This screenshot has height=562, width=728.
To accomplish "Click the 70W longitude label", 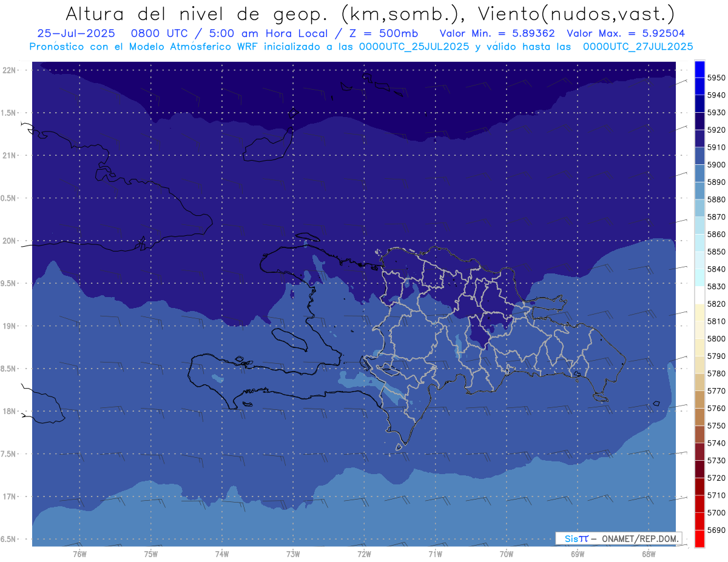I will click(x=507, y=554).
